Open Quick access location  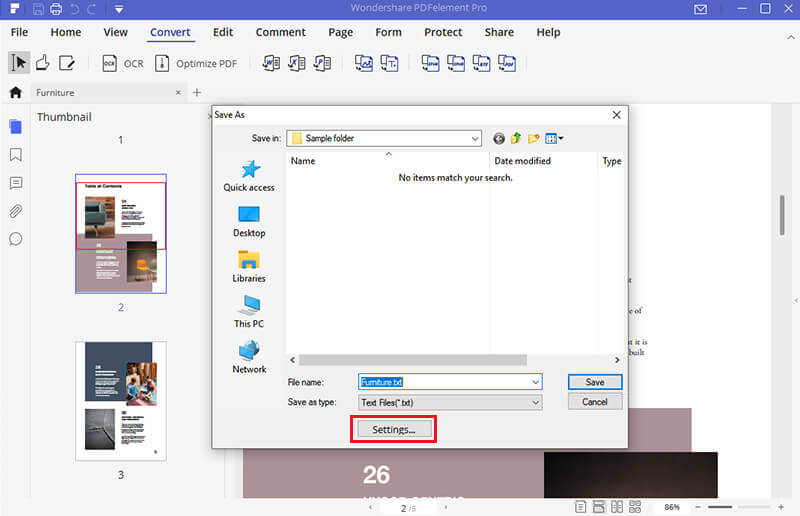click(x=249, y=176)
